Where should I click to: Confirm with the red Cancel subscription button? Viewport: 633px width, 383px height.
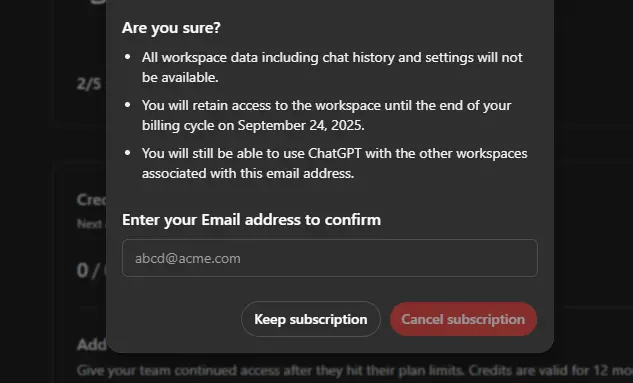point(463,319)
